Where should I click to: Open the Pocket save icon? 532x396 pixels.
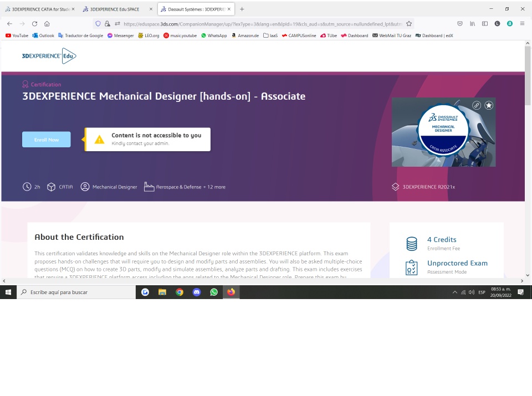pyautogui.click(x=460, y=24)
